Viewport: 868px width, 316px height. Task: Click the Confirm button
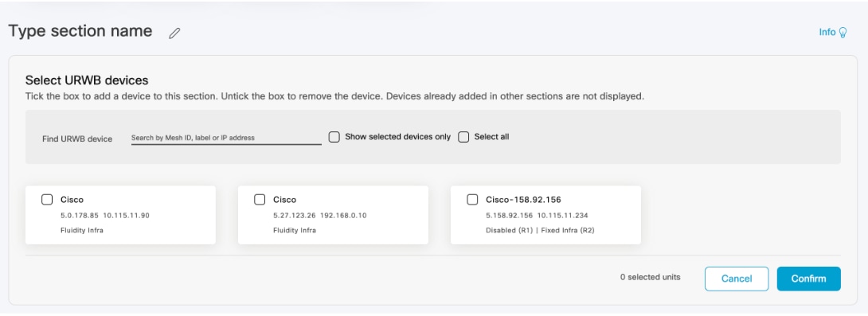click(808, 279)
